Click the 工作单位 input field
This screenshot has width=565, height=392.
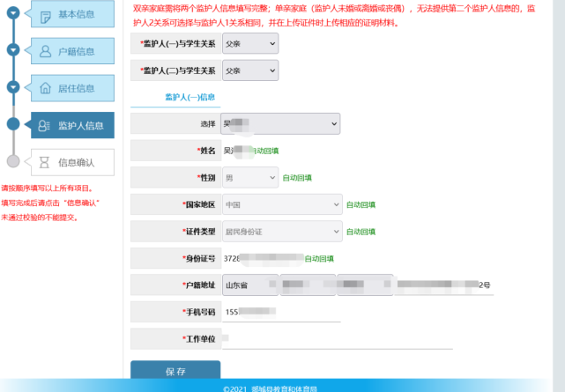(338, 339)
